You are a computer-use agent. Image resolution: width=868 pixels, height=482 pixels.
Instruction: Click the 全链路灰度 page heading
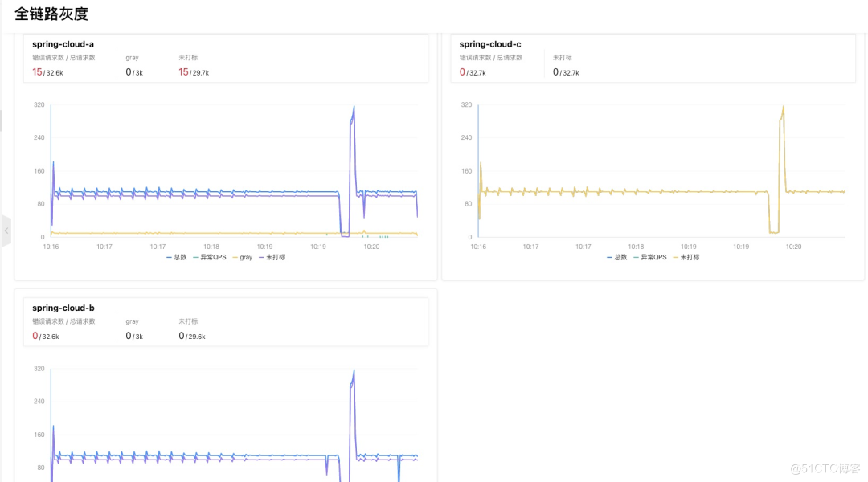[x=51, y=14]
